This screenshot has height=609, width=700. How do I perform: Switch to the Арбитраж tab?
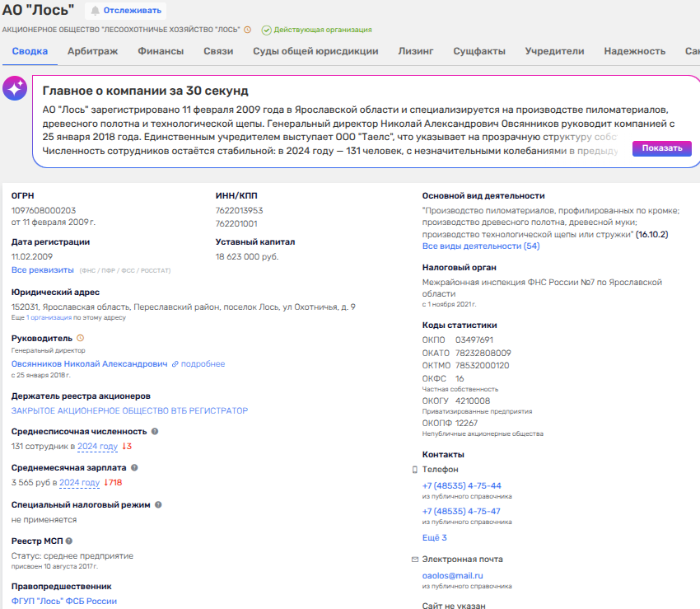(x=92, y=51)
